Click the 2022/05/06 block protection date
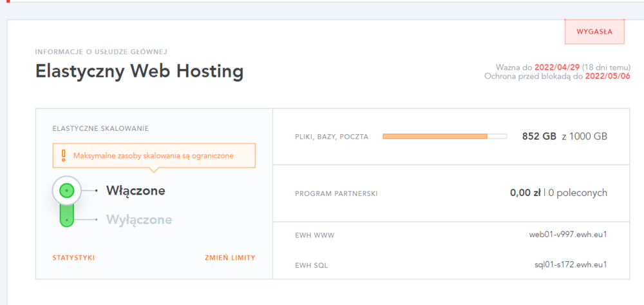 click(607, 76)
